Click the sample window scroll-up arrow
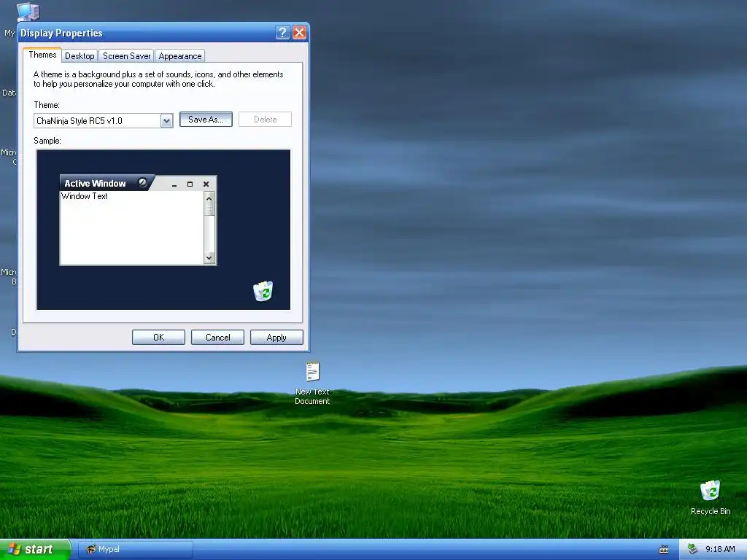Screen dimensions: 747x560 coord(209,198)
